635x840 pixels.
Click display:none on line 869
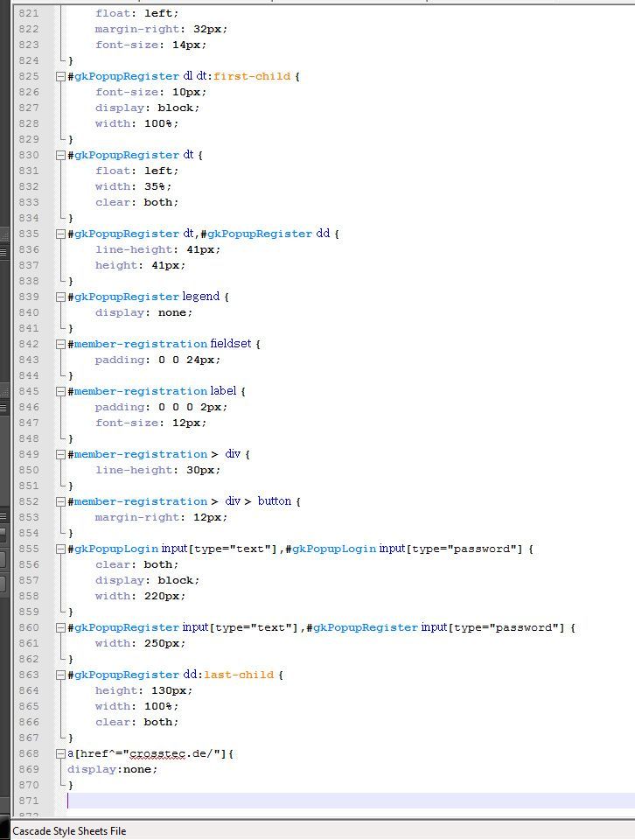[x=113, y=769]
